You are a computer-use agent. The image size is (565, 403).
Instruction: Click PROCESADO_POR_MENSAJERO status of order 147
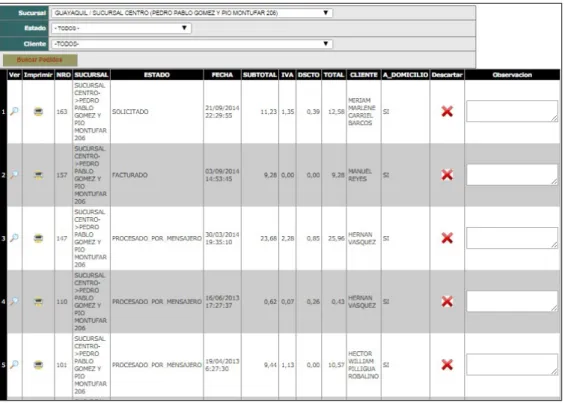157,238
